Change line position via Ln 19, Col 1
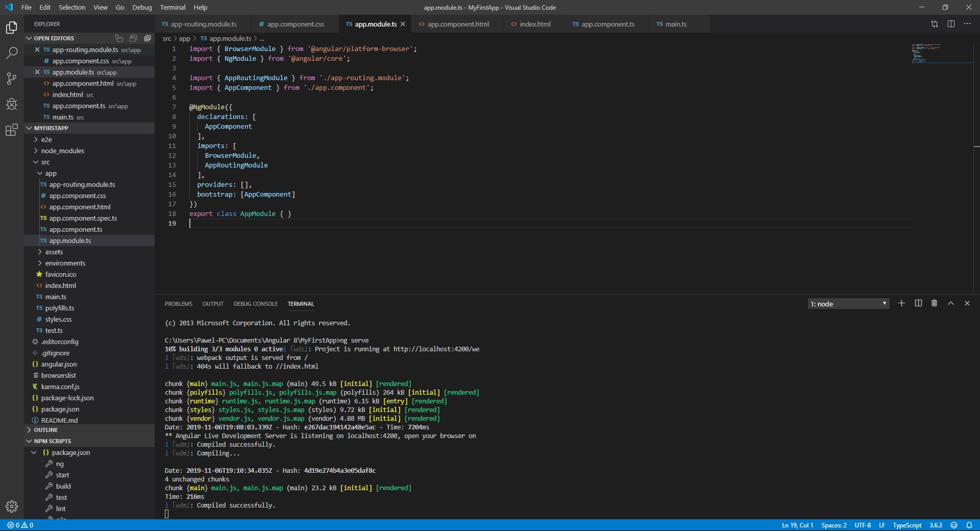980x531 pixels. click(797, 525)
